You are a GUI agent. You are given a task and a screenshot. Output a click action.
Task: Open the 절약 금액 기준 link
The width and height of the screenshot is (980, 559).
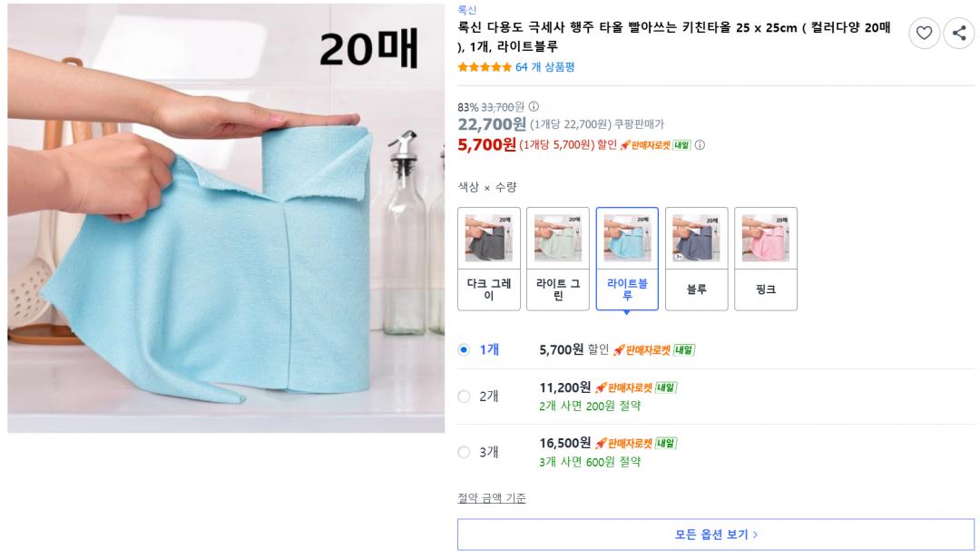coord(492,498)
